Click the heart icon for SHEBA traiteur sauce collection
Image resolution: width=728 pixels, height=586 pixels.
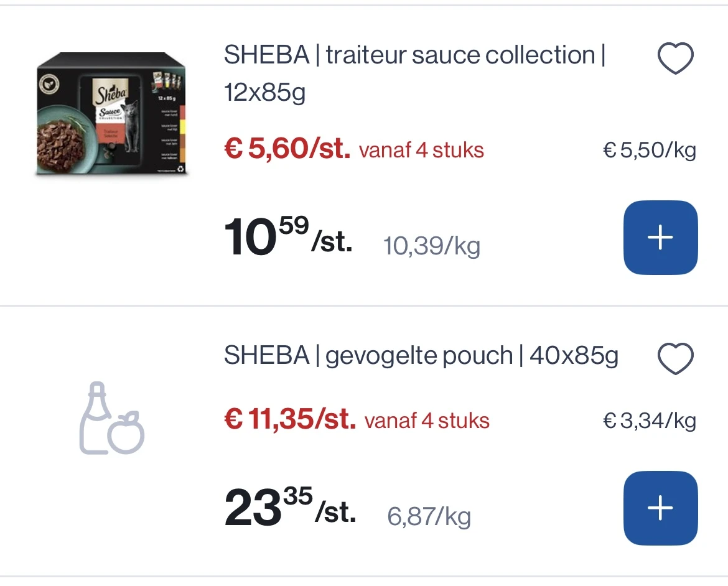click(x=676, y=57)
